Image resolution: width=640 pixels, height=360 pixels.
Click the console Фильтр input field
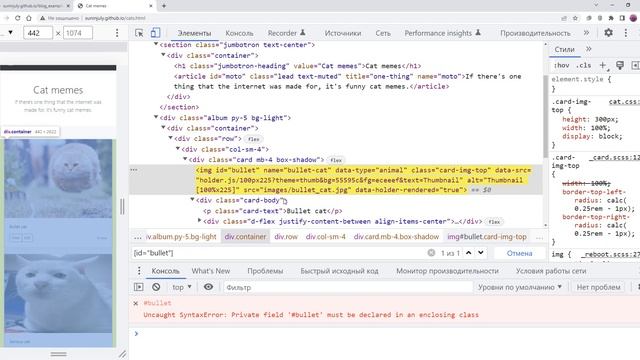pyautogui.click(x=348, y=287)
